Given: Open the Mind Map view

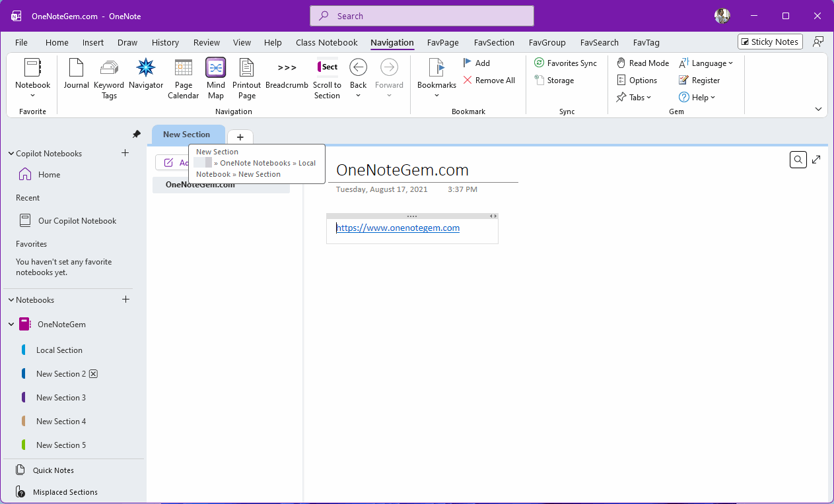Looking at the screenshot, I should [216, 79].
